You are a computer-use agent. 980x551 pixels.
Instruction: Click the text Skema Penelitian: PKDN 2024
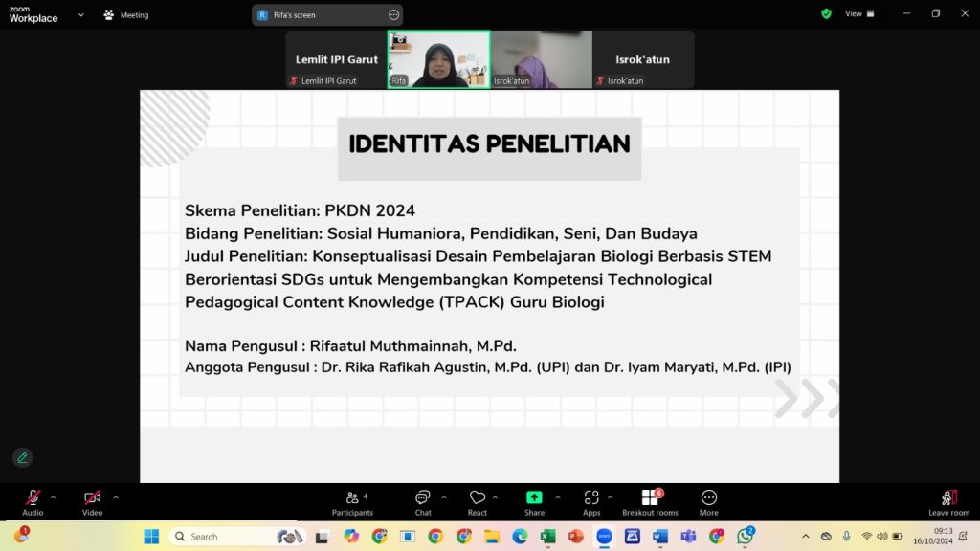[x=300, y=210]
